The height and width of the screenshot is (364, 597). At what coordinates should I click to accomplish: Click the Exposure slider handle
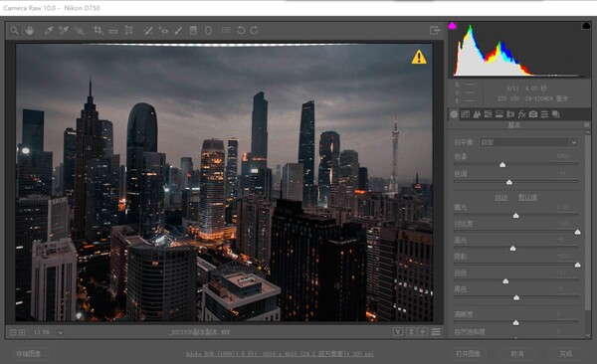(x=515, y=215)
